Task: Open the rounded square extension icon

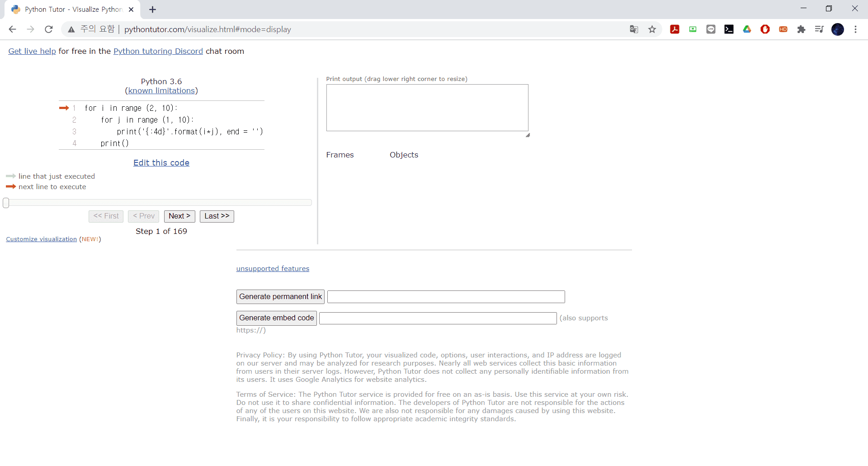Action: coord(711,29)
